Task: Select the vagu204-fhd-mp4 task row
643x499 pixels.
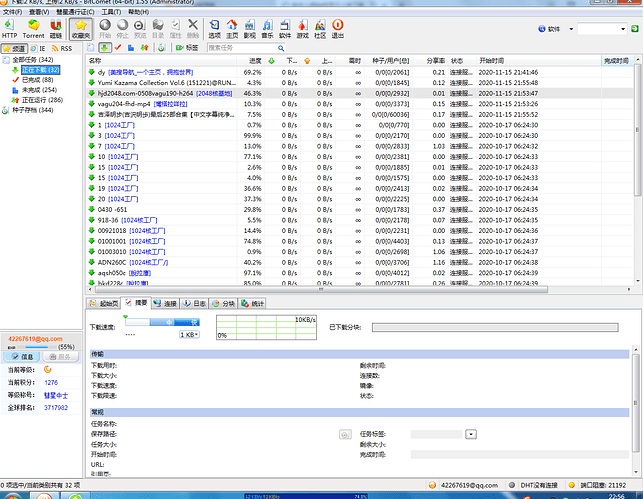Action: click(361, 104)
